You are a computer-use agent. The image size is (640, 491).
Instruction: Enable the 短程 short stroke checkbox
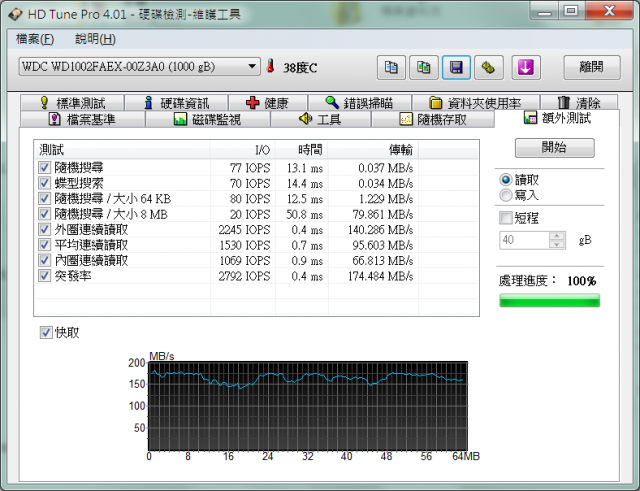(x=506, y=218)
